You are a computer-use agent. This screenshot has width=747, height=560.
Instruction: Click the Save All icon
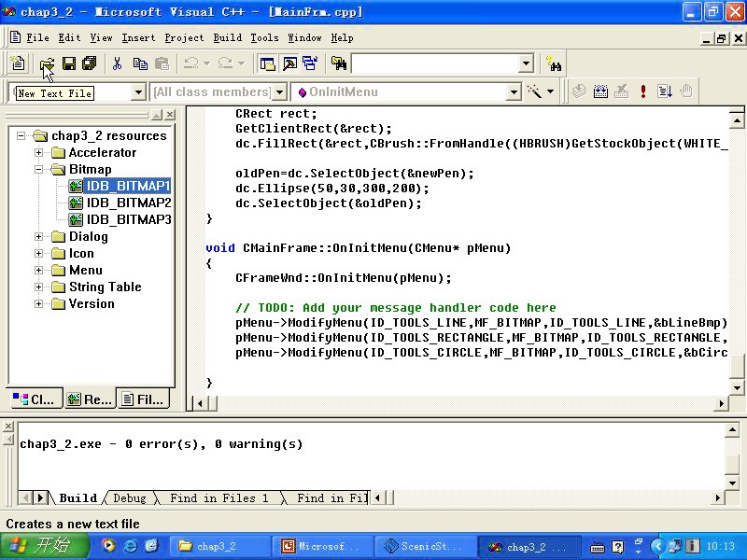tap(90, 63)
